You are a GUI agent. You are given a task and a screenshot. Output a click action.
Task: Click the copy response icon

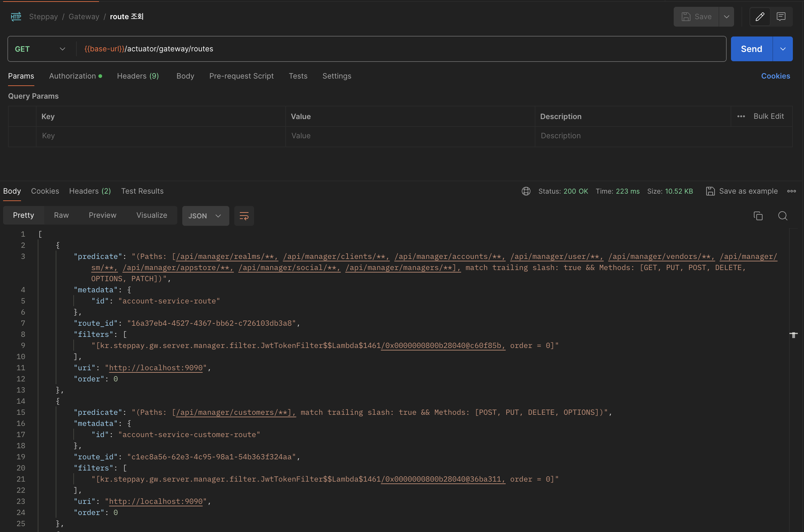(758, 216)
